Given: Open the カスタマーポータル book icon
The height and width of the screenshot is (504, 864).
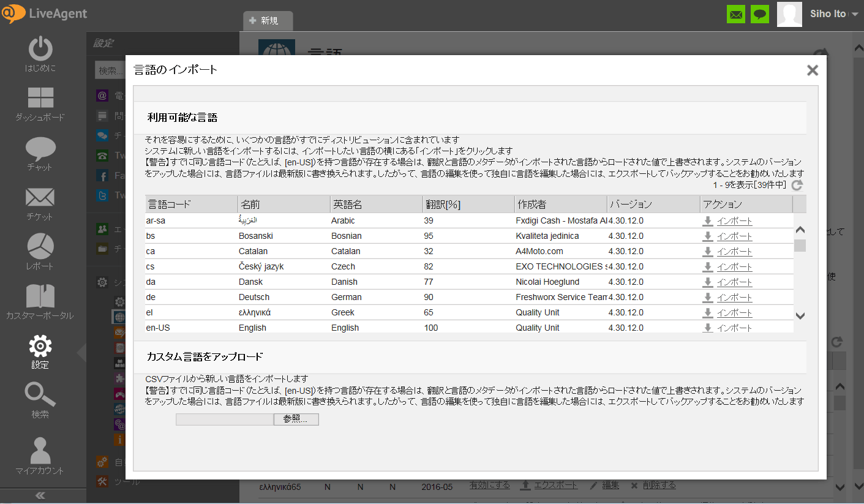Looking at the screenshot, I should (40, 296).
